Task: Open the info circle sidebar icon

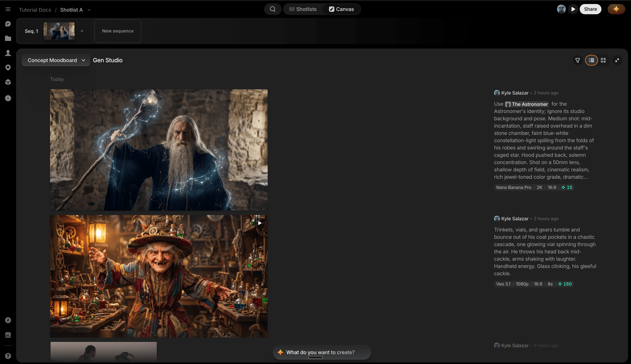Action: click(x=8, y=98)
